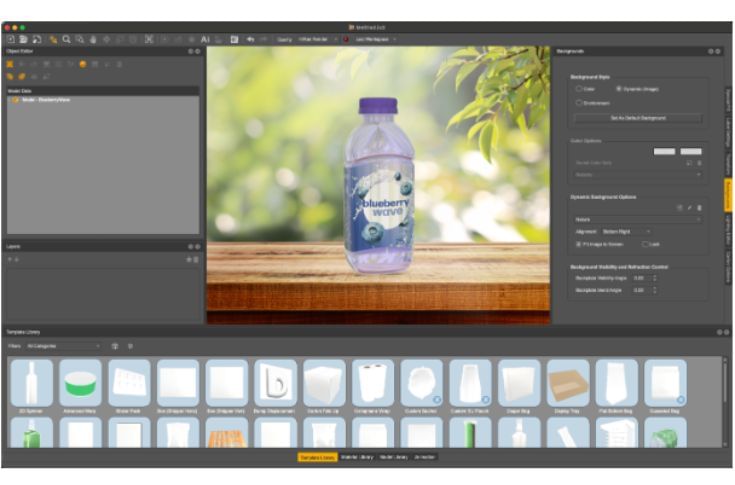Click the orange sphere icon in Object Editor
Screen dimensions: 735x485
[84, 64]
